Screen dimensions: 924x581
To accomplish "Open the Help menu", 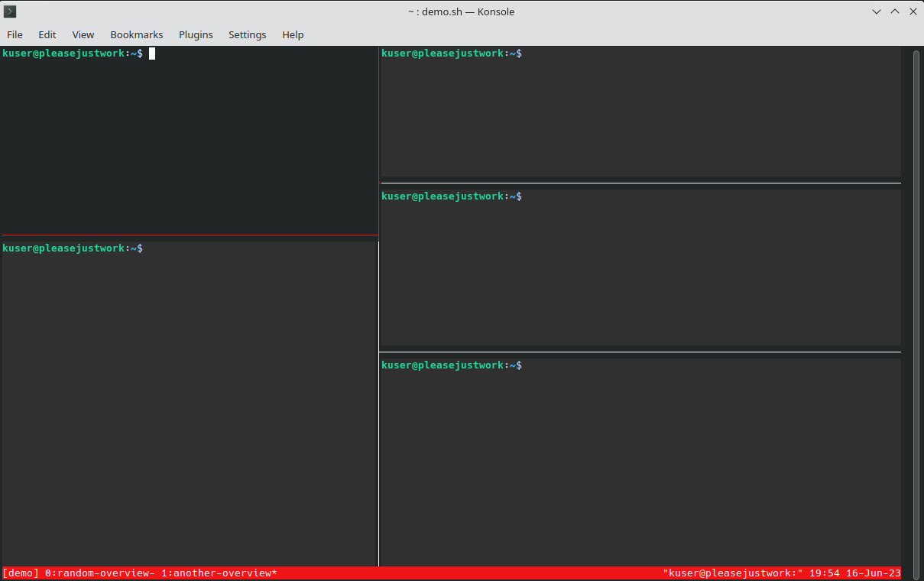I will tap(293, 34).
